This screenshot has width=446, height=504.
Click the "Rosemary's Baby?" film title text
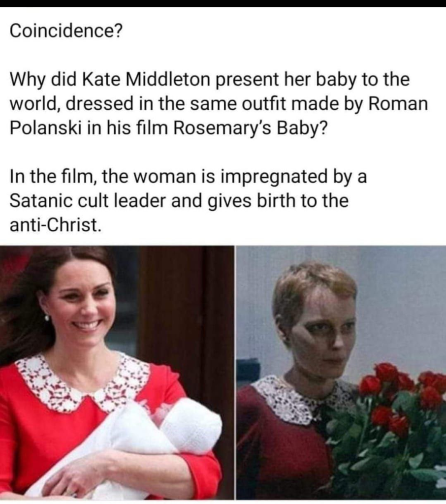click(250, 128)
